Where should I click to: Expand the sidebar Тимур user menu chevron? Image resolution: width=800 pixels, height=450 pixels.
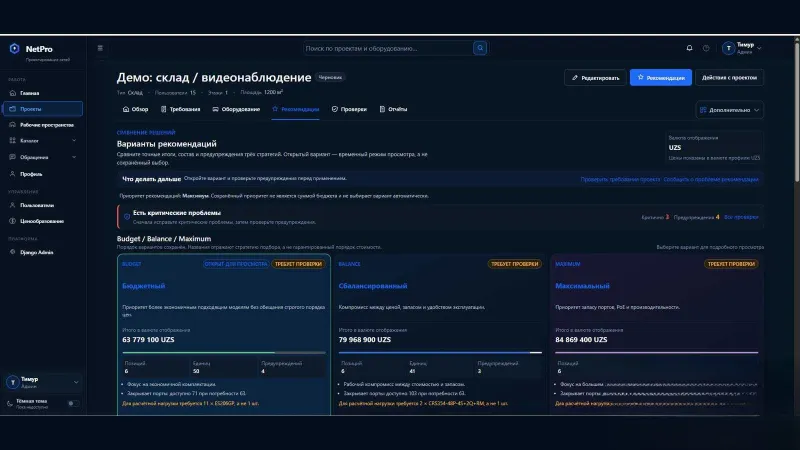click(76, 382)
